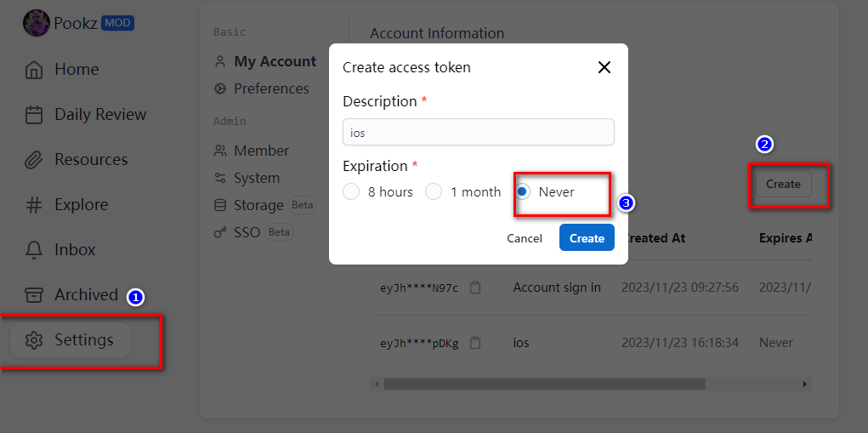
Task: Select Never expiration option
Action: pyautogui.click(x=523, y=192)
